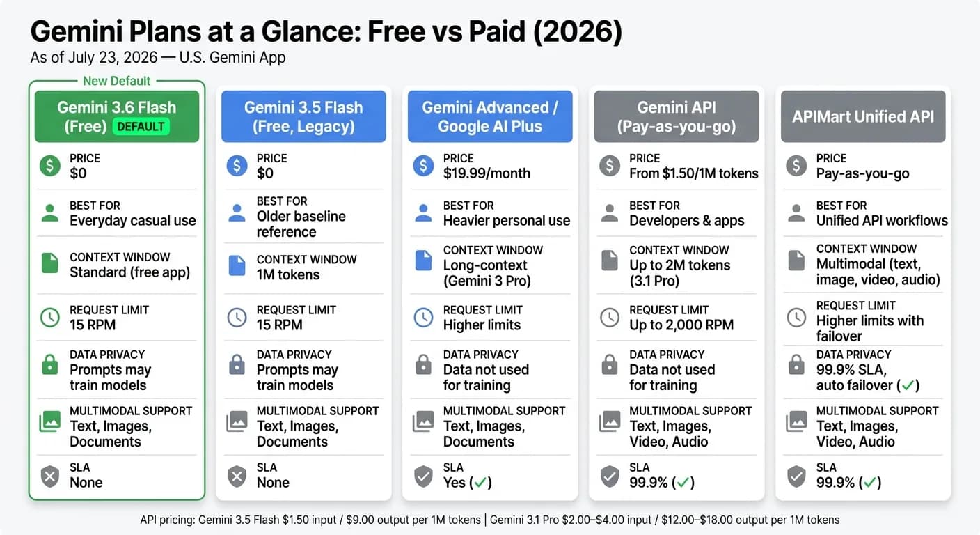980x535 pixels.
Task: Click the clock icon beside Up to 2,000 RPM
Action: point(610,318)
